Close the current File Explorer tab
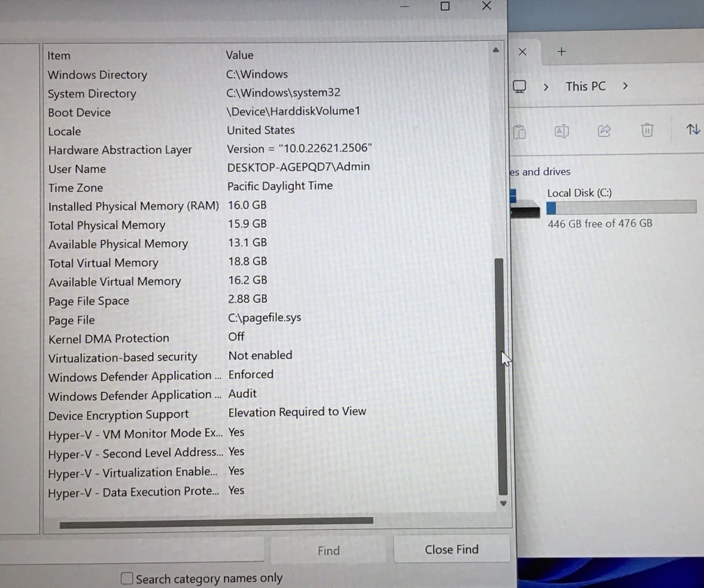The image size is (704, 588). click(522, 51)
